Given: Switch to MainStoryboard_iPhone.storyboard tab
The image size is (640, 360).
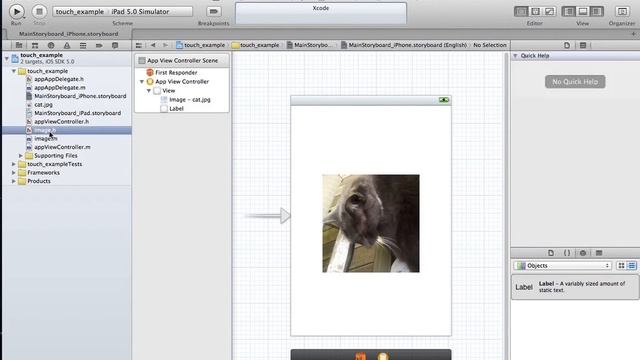Looking at the screenshot, I should pos(68,34).
